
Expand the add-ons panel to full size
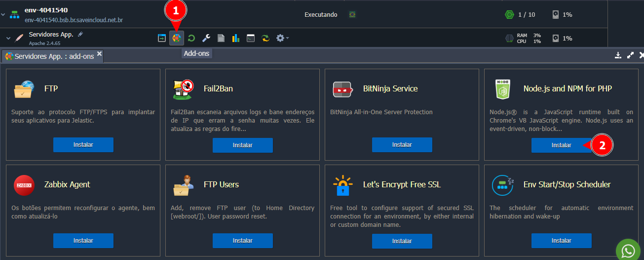pyautogui.click(x=630, y=55)
